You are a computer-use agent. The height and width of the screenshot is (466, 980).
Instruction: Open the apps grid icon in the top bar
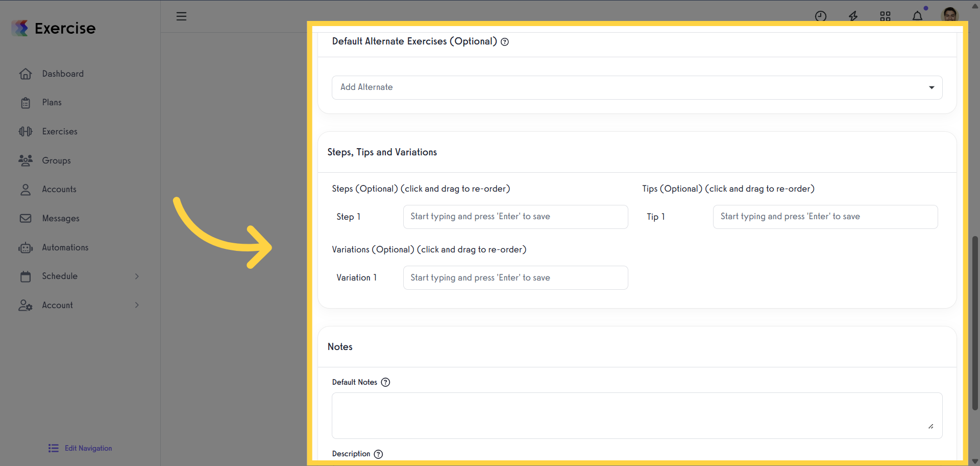pyautogui.click(x=886, y=16)
